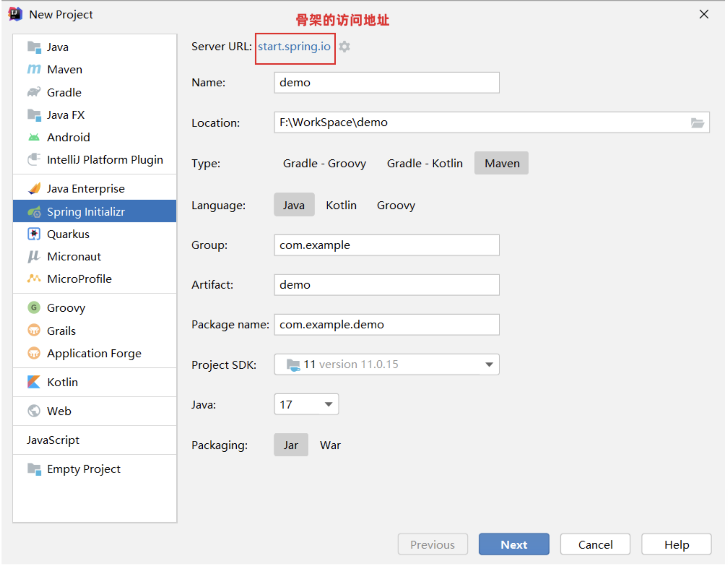
Task: Select the Quarkus project type icon
Action: point(34,234)
